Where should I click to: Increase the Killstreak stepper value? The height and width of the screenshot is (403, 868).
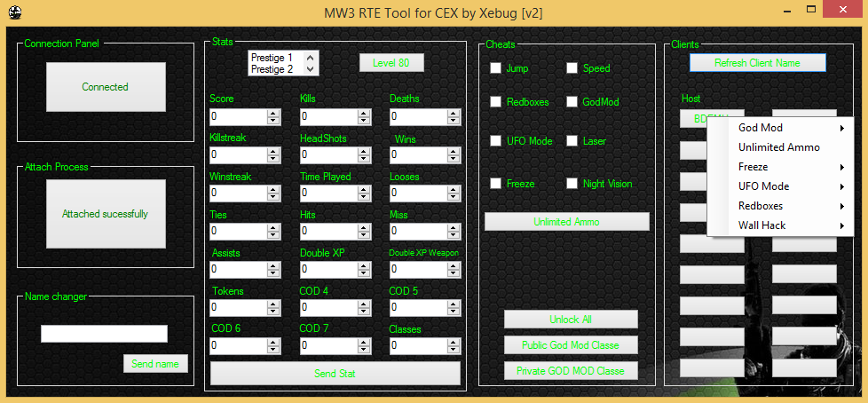click(273, 151)
